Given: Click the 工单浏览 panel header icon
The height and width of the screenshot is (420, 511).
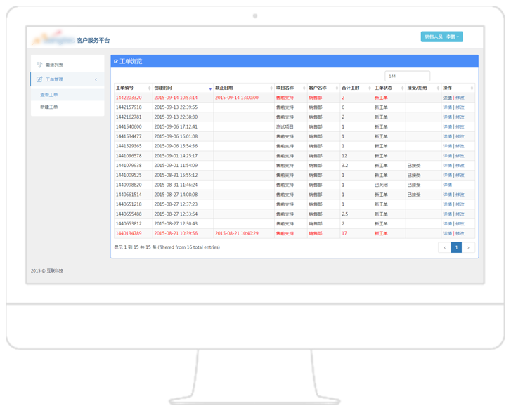Looking at the screenshot, I should point(116,62).
